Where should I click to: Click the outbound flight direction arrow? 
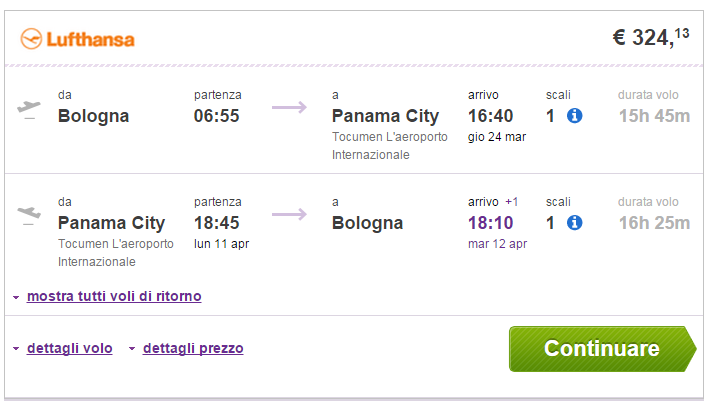289,107
